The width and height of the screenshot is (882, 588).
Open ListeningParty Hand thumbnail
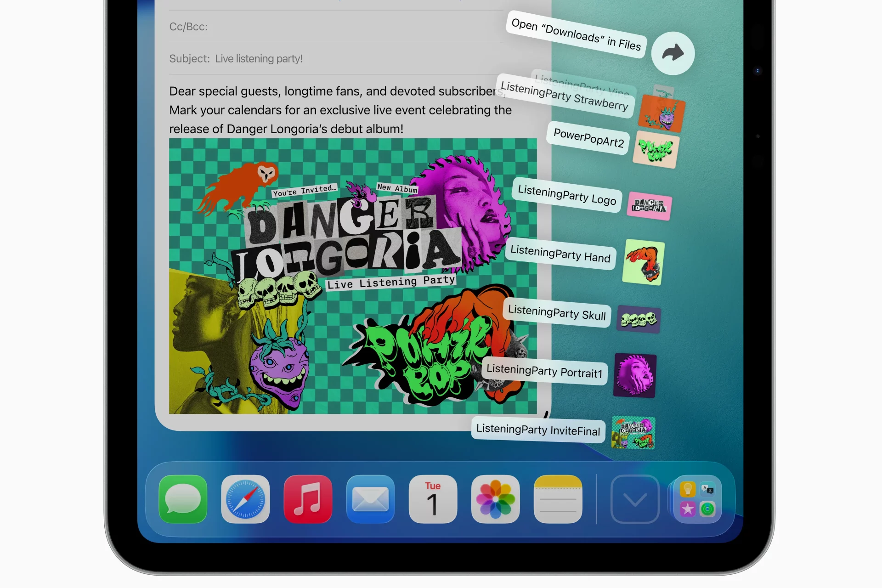point(643,262)
